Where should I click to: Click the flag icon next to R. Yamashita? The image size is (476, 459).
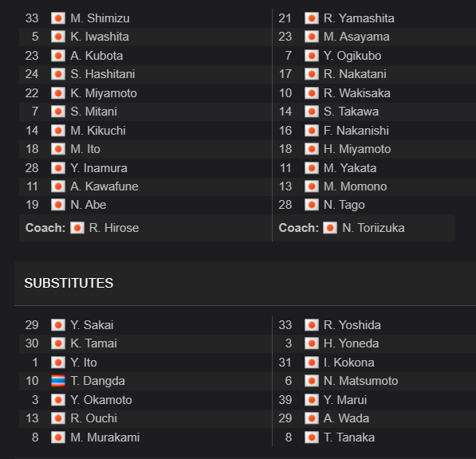click(312, 18)
